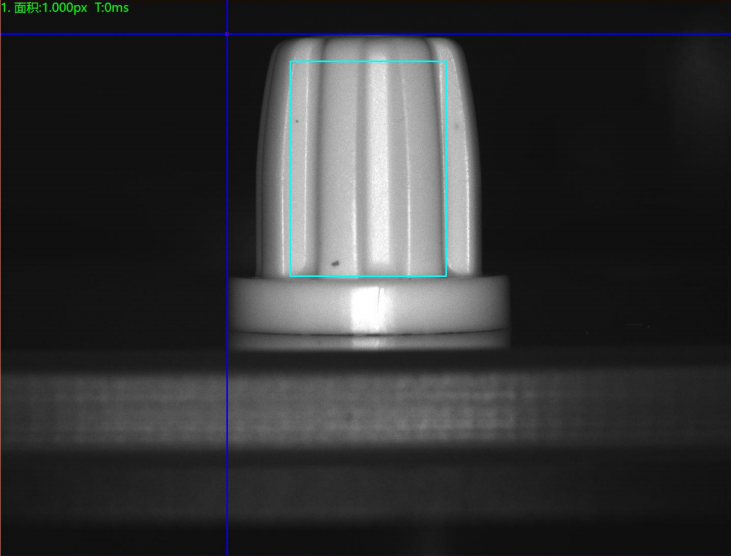
Task: Click the left end of the cap's base ring
Action: 236,305
